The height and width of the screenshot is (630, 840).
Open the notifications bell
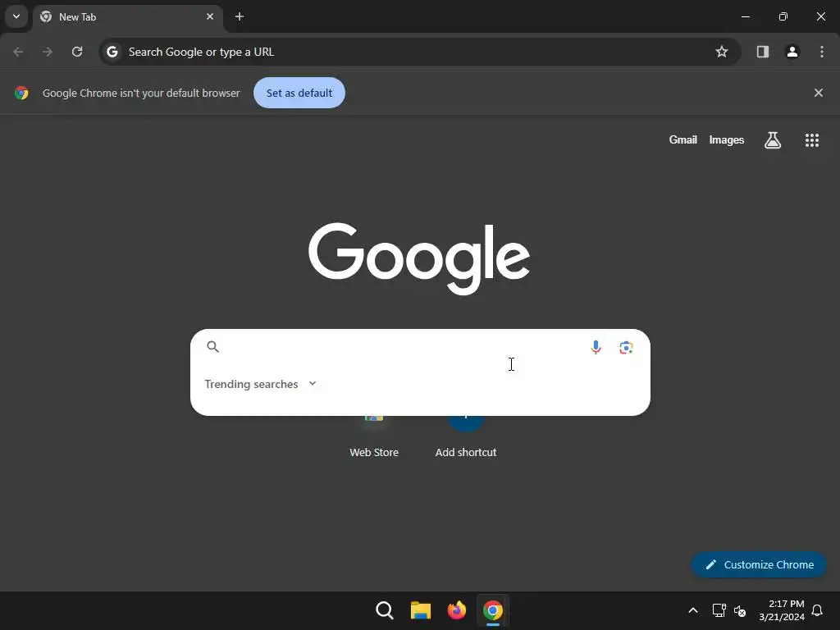817,610
